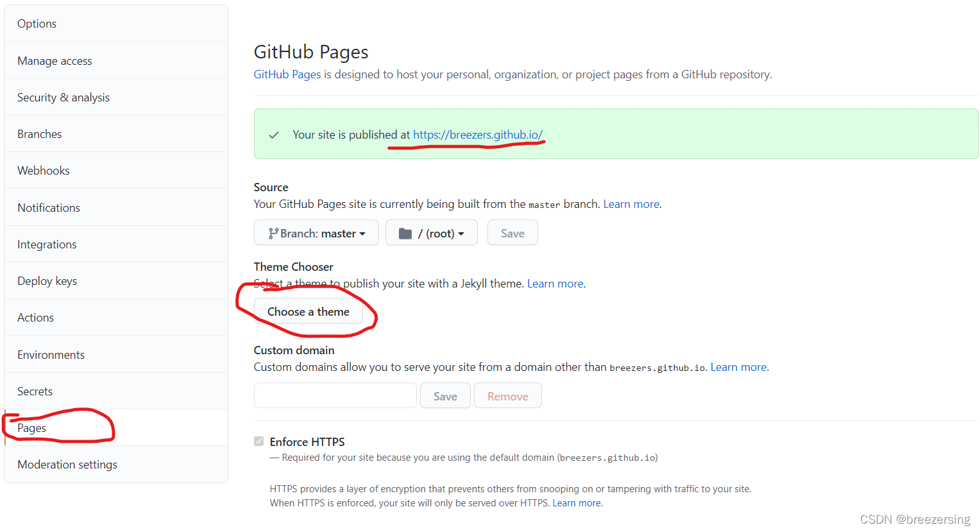
Task: Toggle the Enforce HTTPS checkbox
Action: click(x=259, y=442)
